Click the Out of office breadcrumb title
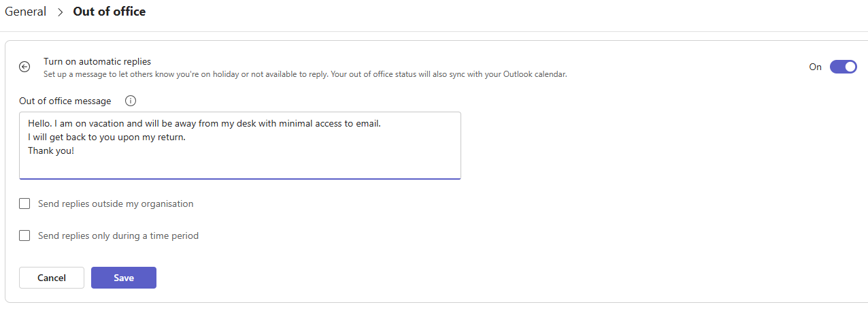 coord(110,12)
